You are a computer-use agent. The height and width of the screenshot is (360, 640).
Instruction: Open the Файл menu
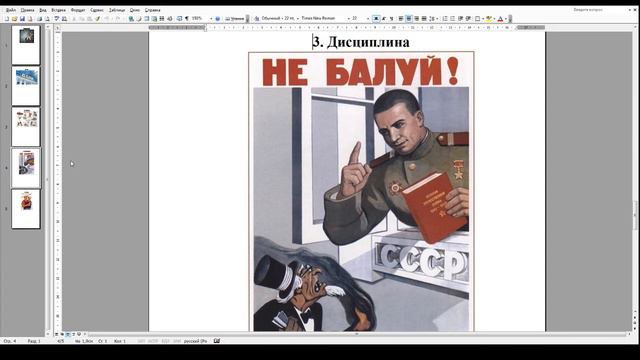click(x=11, y=10)
